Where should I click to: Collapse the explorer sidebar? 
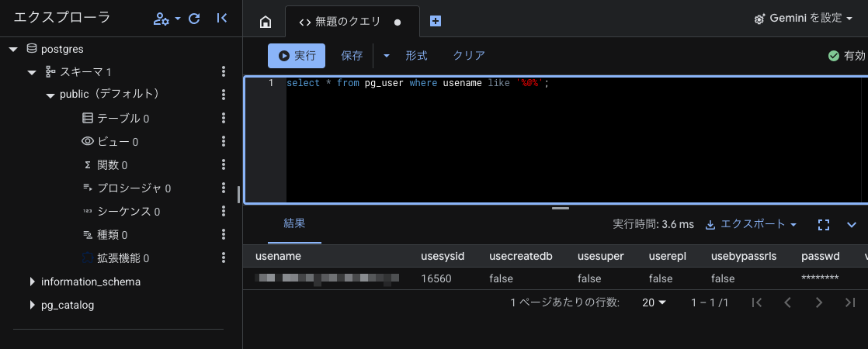pos(222,19)
